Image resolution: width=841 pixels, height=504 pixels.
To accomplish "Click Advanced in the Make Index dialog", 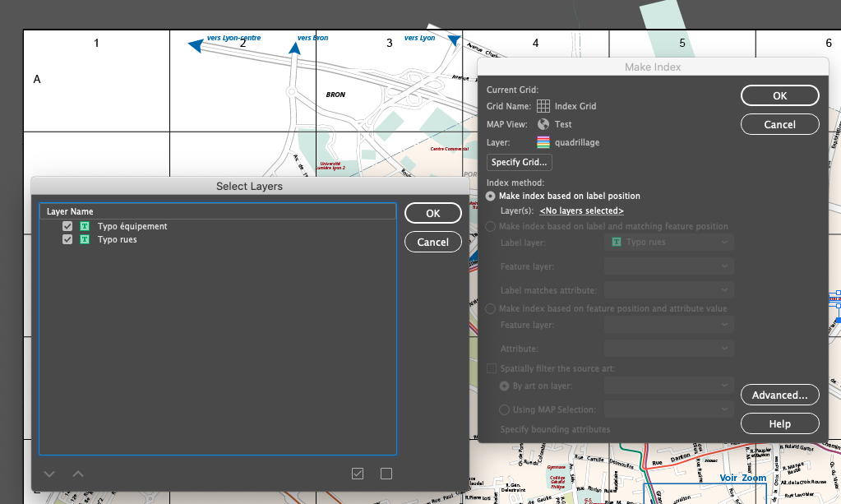I will click(779, 395).
